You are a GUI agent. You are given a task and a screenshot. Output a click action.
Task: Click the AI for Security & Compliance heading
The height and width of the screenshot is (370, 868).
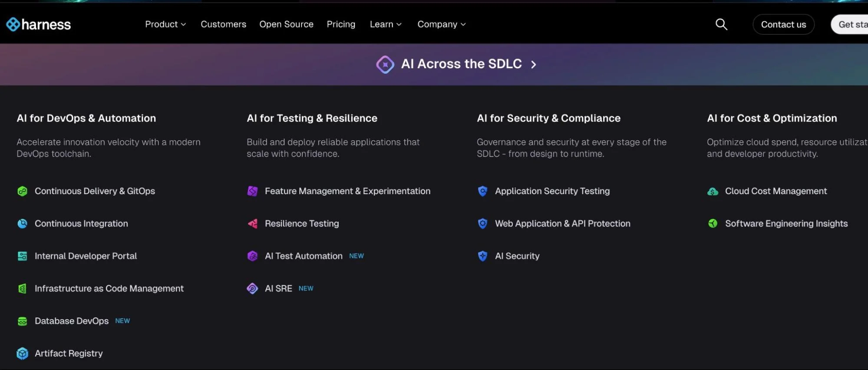[x=548, y=118]
